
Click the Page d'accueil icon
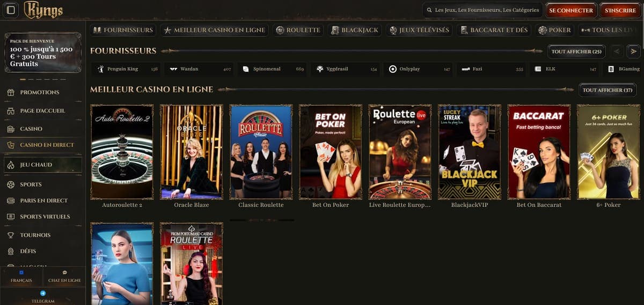[10, 111]
